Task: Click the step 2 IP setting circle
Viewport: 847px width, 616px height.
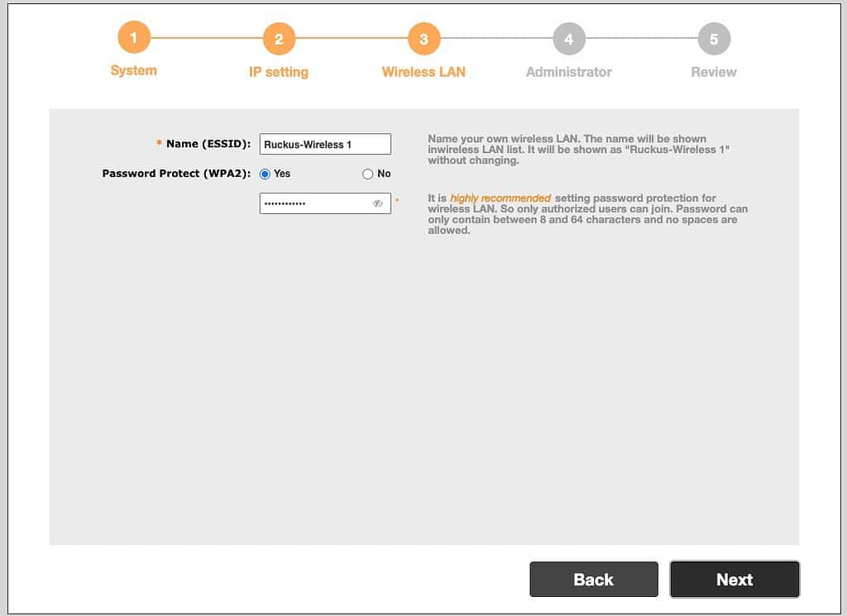Action: 279,39
